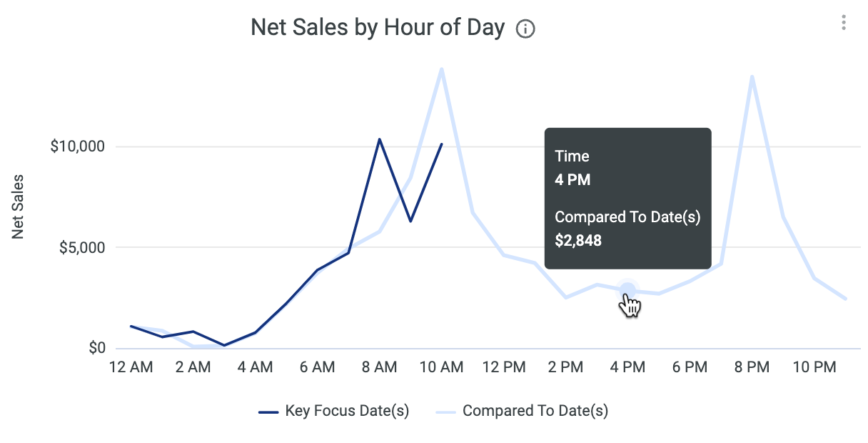
Task: Click the 10 PM x-axis label
Action: coord(814,367)
